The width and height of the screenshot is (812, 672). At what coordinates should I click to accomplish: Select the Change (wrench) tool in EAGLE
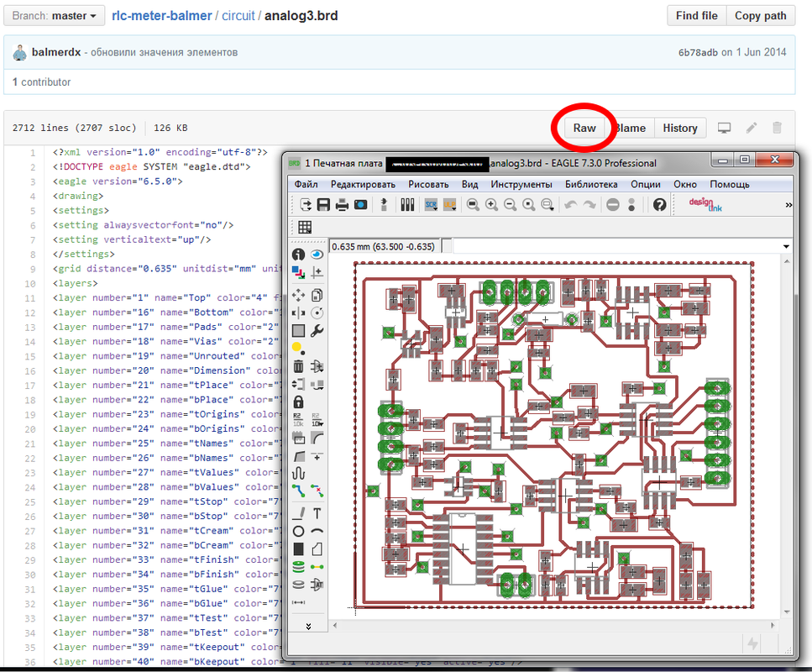pos(317,331)
